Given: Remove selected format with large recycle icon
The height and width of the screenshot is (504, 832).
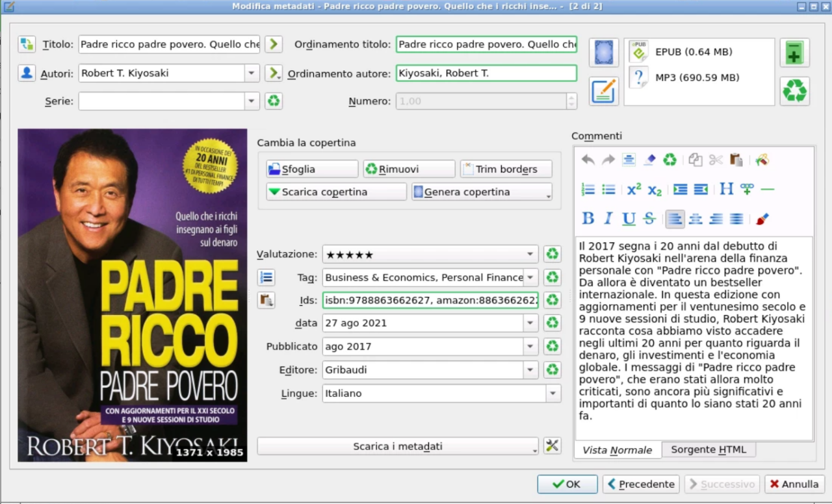Looking at the screenshot, I should coord(794,91).
